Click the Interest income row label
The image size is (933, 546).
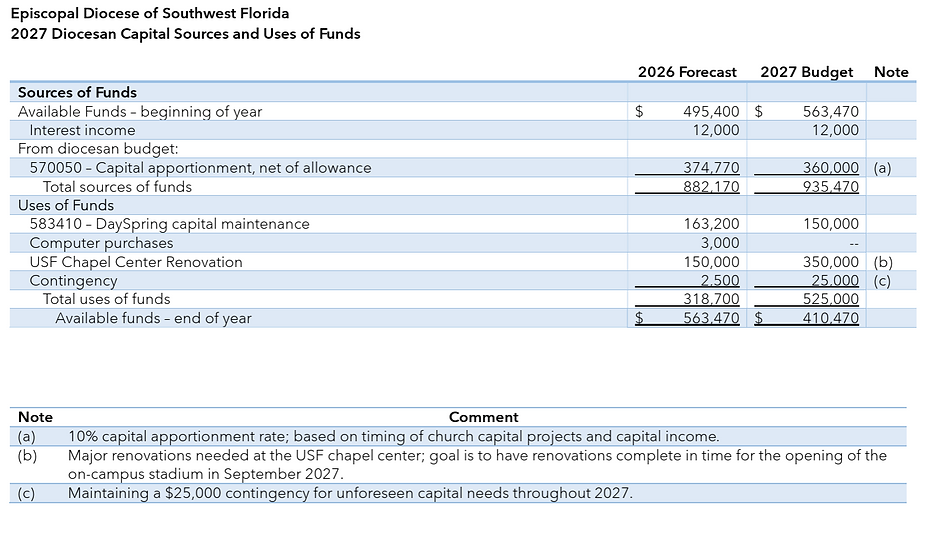[x=82, y=130]
